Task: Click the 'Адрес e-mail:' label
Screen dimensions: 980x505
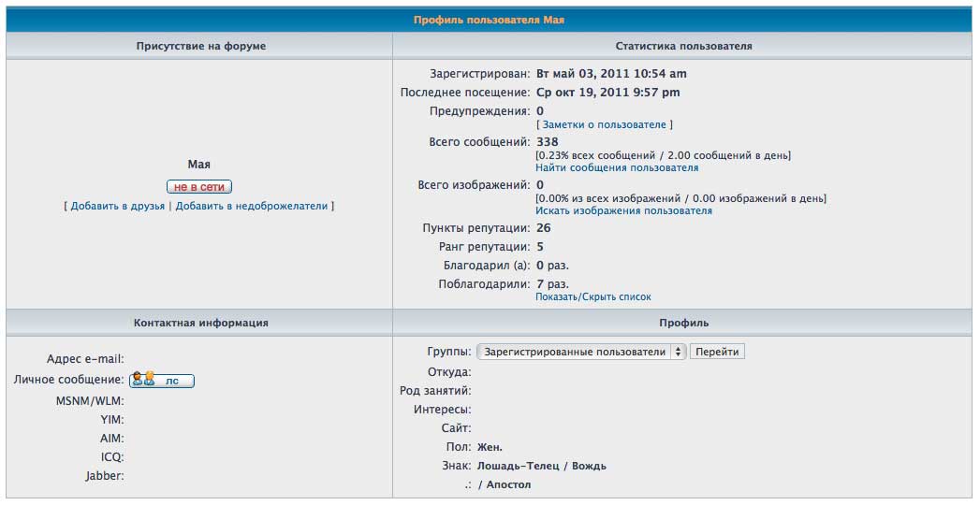Action: 85,359
